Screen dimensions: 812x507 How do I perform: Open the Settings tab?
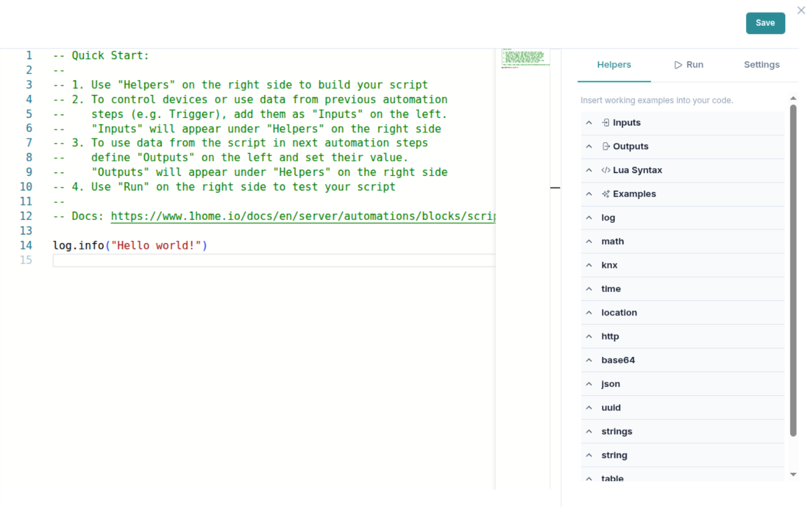(x=761, y=65)
